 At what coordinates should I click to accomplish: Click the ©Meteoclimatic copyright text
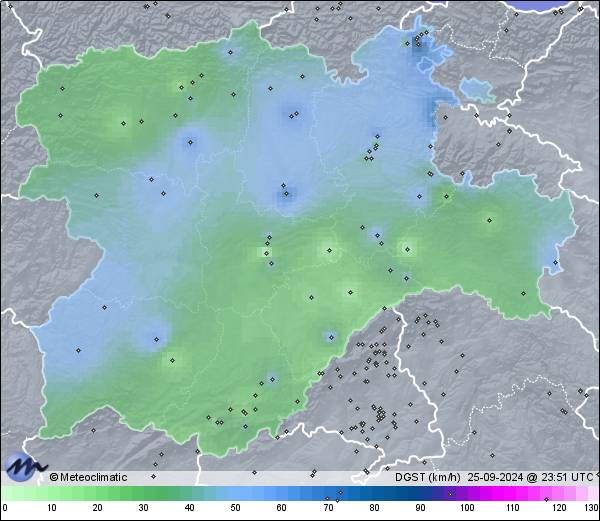tap(88, 477)
